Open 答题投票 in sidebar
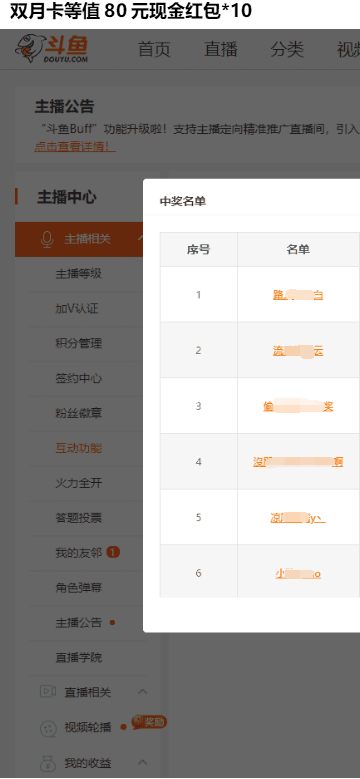Image resolution: width=360 pixels, height=779 pixels. click(x=78, y=518)
